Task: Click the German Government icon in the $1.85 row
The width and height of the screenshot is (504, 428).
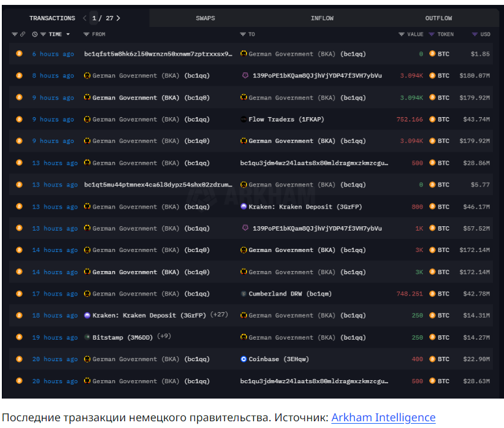Action: tap(243, 54)
